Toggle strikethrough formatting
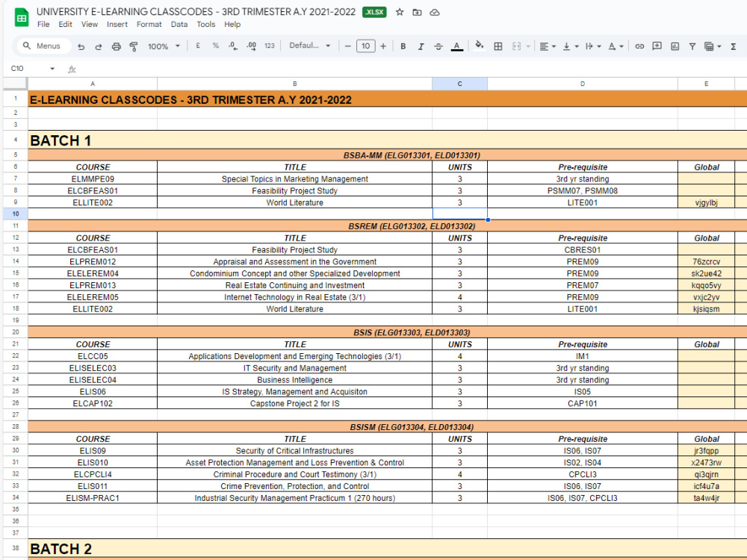This screenshot has height=560, width=747. point(438,46)
